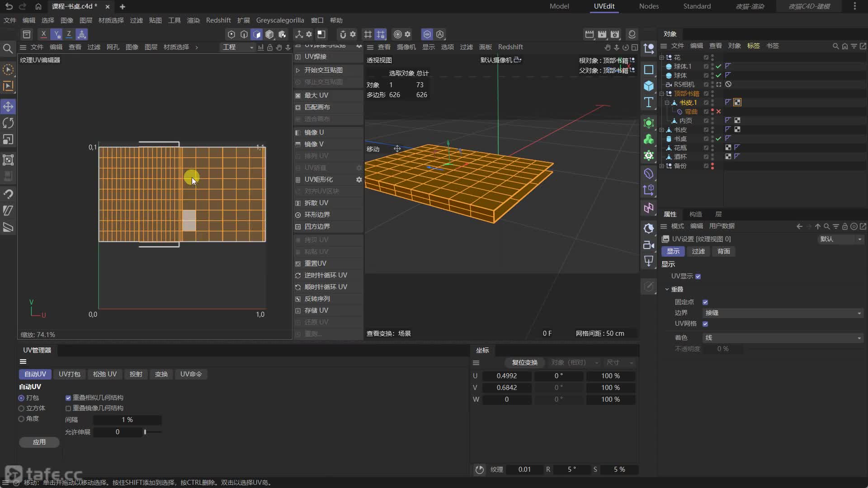Click 复位变换 button in coordinates
868x488 pixels.
[524, 362]
